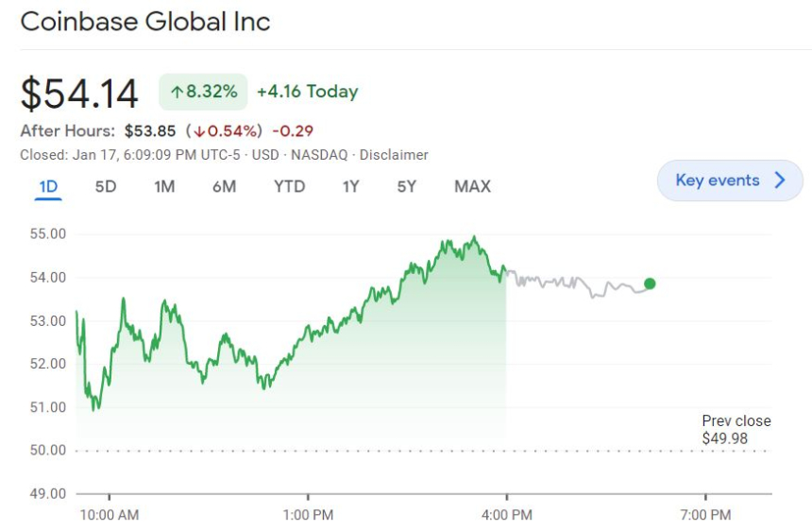Image resolution: width=812 pixels, height=531 pixels.
Task: Select the 5Y range tab
Action: click(406, 186)
